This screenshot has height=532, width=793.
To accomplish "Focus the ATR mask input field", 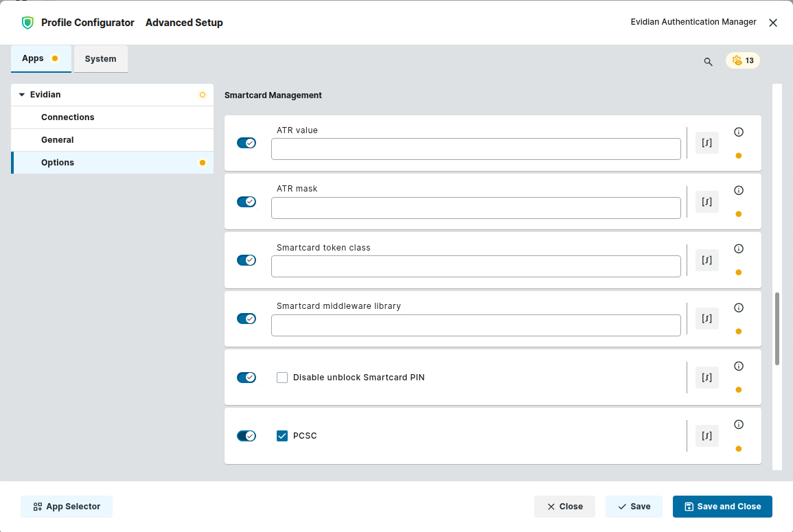I will (476, 208).
